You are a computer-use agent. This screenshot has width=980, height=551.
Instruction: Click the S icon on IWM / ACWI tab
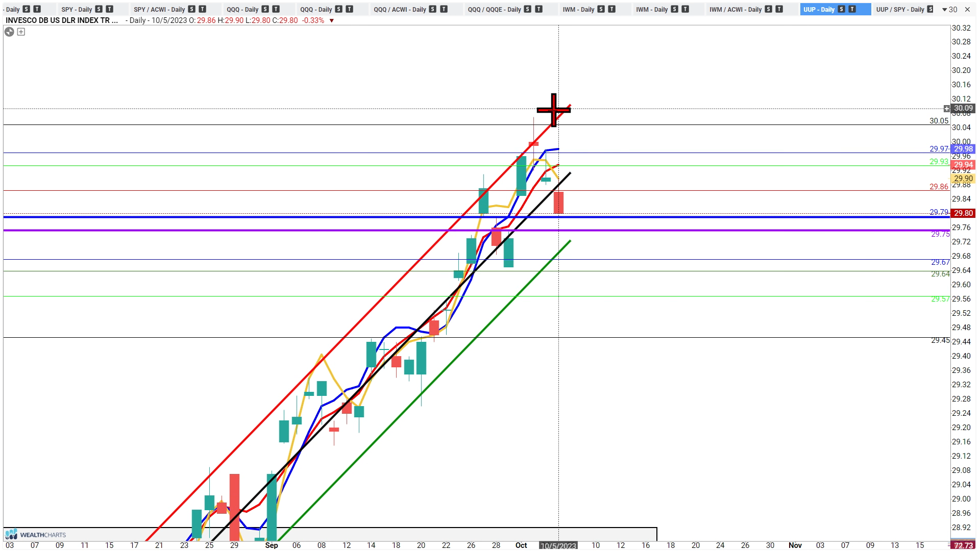tap(769, 9)
